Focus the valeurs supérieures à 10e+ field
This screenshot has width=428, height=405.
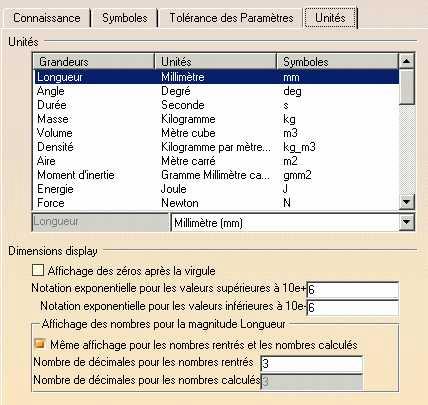352,290
